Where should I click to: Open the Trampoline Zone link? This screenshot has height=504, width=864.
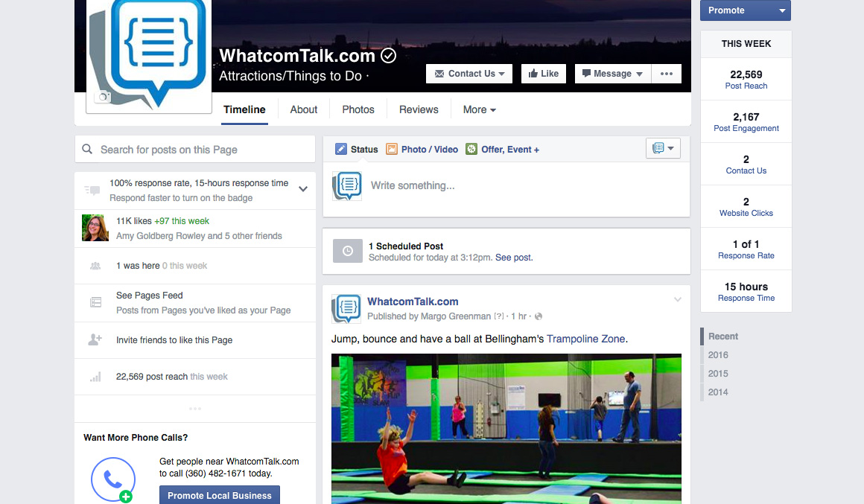click(585, 339)
